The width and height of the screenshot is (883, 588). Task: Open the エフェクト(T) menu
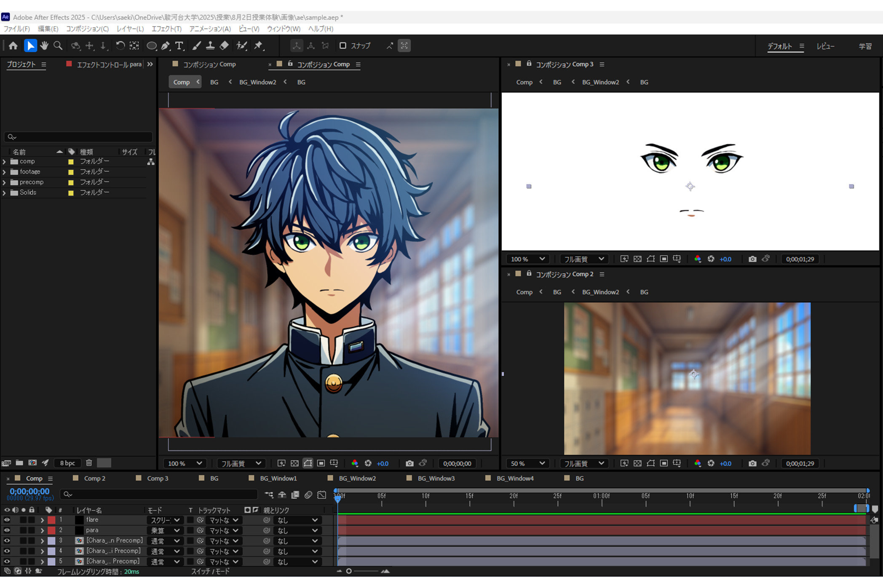point(166,29)
